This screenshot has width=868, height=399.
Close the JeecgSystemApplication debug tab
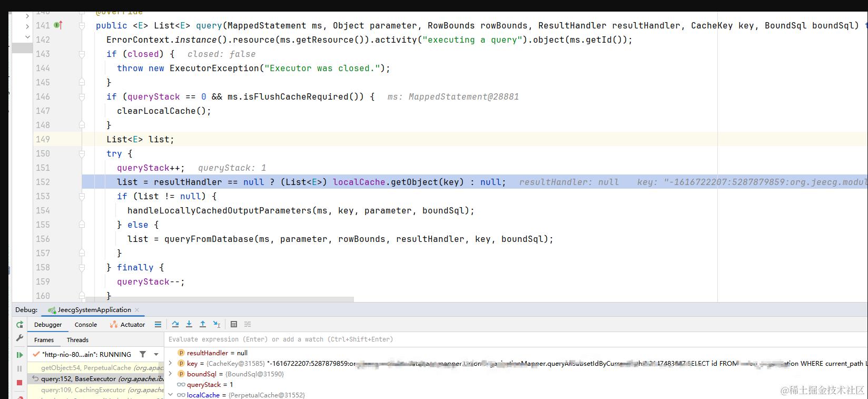click(137, 310)
